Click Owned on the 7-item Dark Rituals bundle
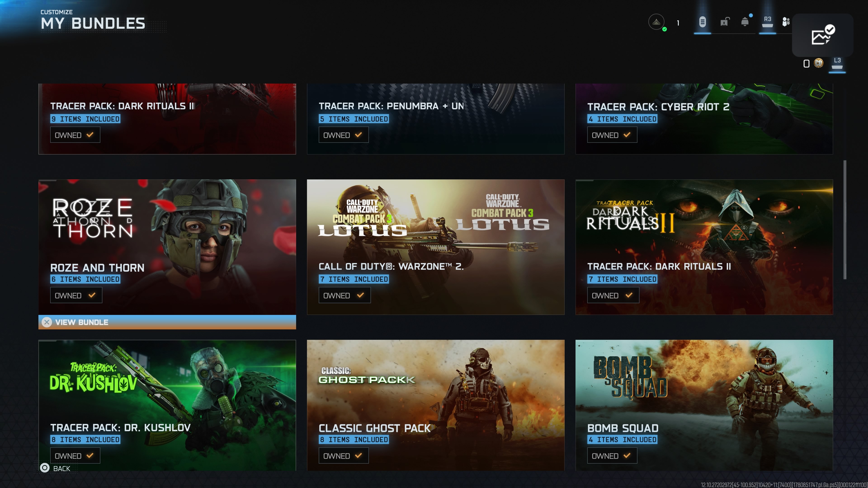 click(613, 295)
